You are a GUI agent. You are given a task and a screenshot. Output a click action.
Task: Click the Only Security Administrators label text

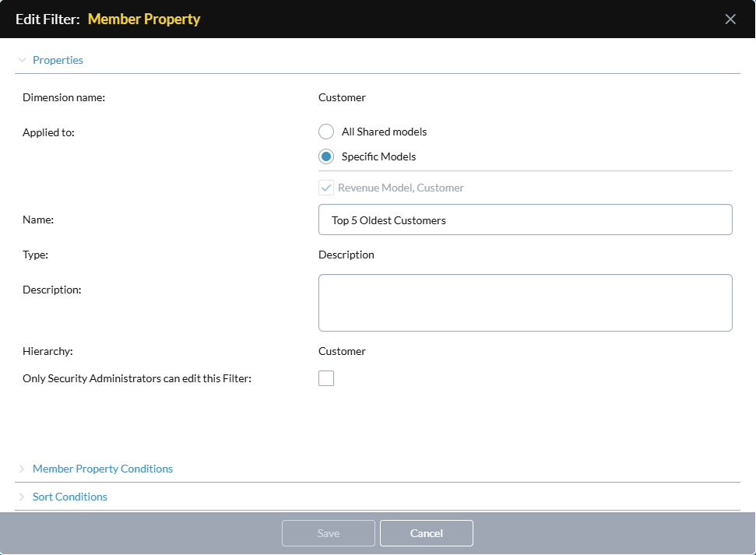[137, 378]
